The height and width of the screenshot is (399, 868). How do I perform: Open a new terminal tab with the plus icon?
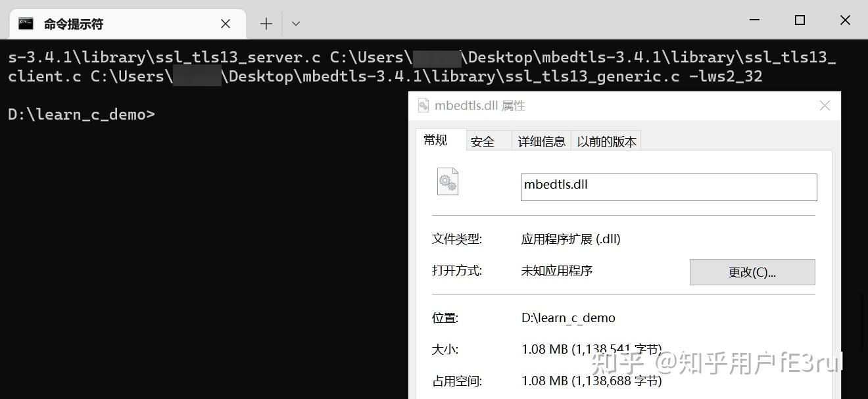pos(266,23)
